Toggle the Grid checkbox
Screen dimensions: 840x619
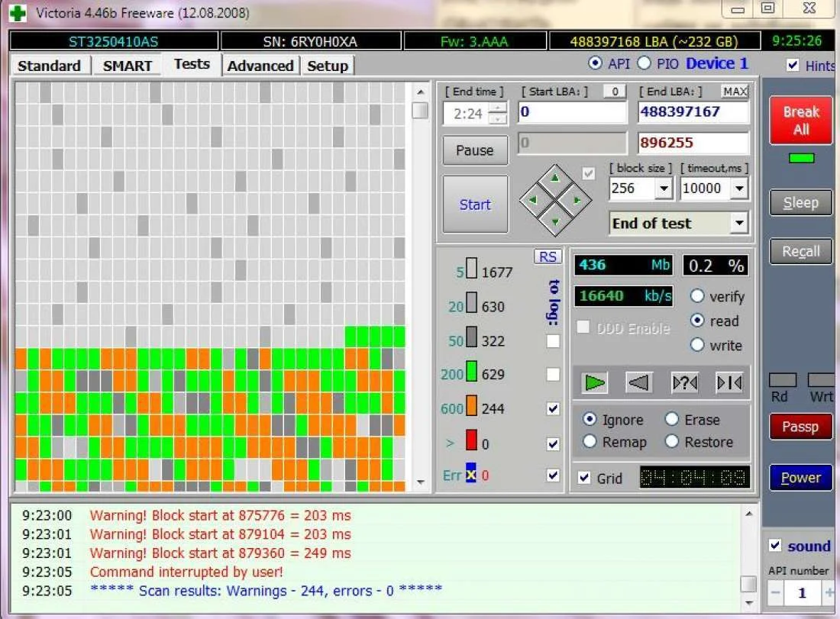(x=585, y=478)
